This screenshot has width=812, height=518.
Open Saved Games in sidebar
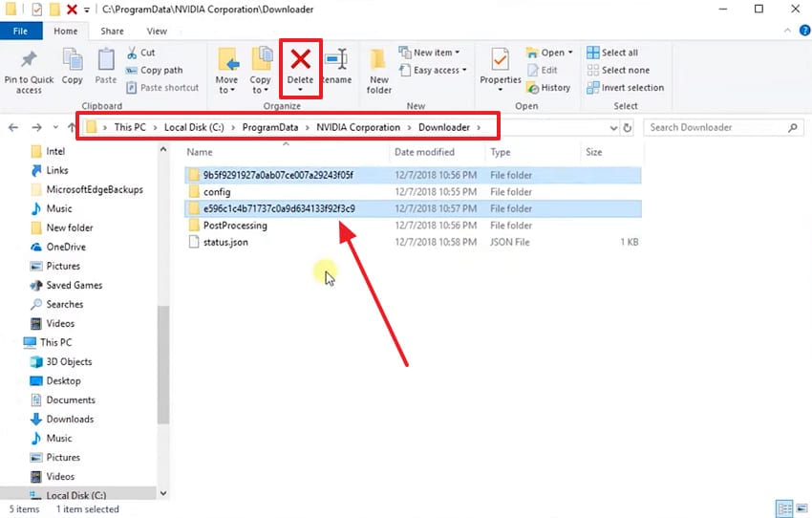[x=66, y=286]
